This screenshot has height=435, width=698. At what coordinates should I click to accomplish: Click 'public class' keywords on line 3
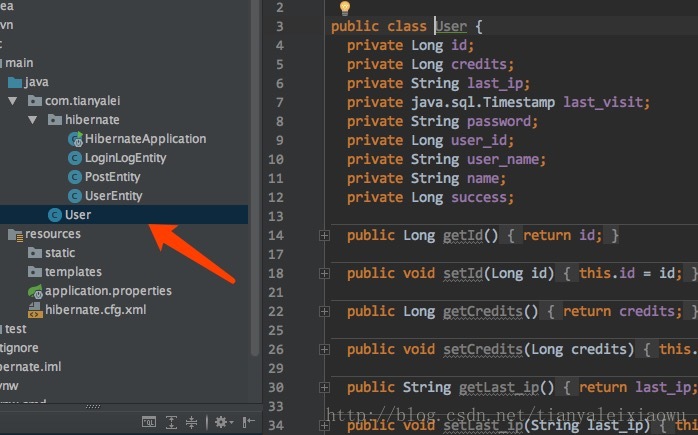pos(379,26)
